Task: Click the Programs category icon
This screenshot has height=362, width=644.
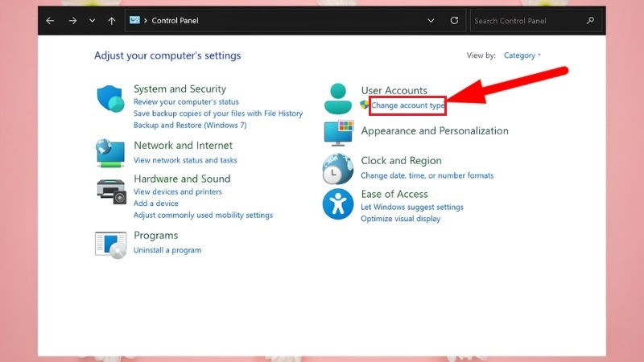Action: tap(110, 245)
